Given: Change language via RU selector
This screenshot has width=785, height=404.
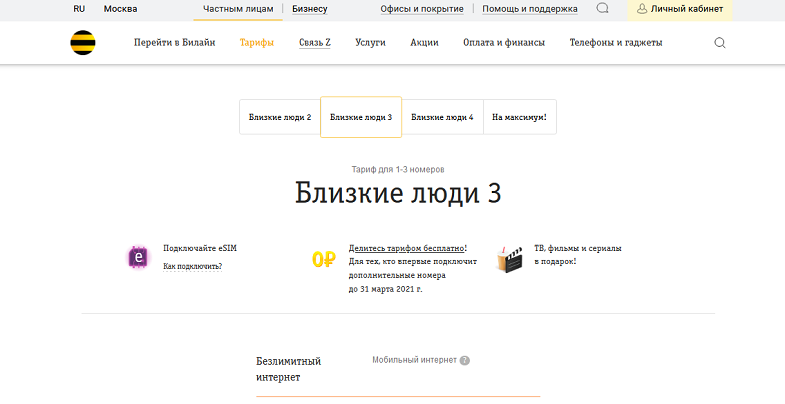Looking at the screenshot, I should coord(79,9).
